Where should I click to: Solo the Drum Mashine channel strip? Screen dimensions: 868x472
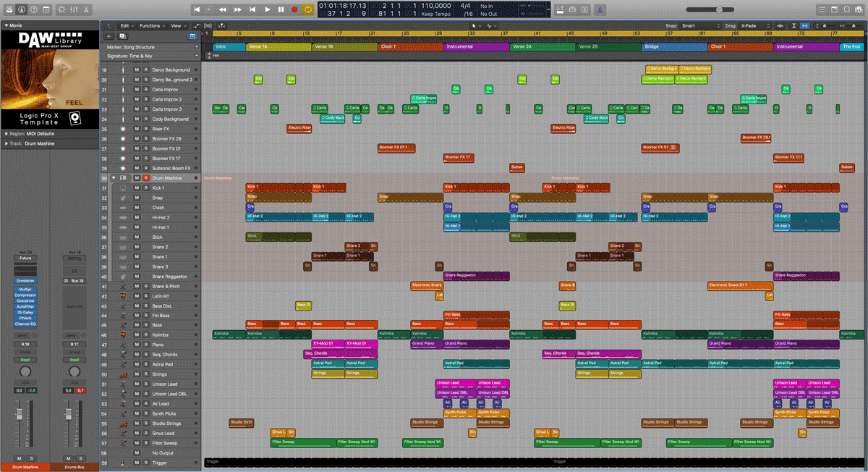(31, 458)
